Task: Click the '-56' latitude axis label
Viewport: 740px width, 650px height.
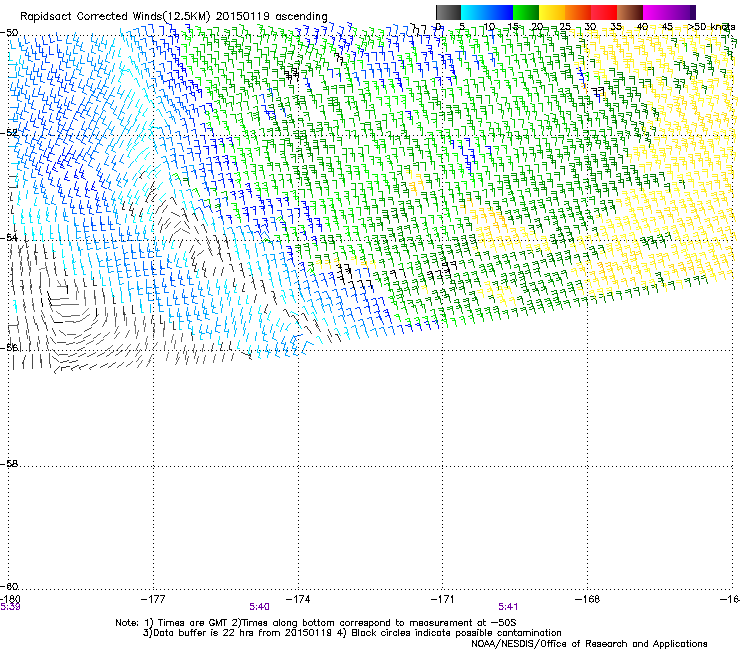Action: (x=9, y=348)
